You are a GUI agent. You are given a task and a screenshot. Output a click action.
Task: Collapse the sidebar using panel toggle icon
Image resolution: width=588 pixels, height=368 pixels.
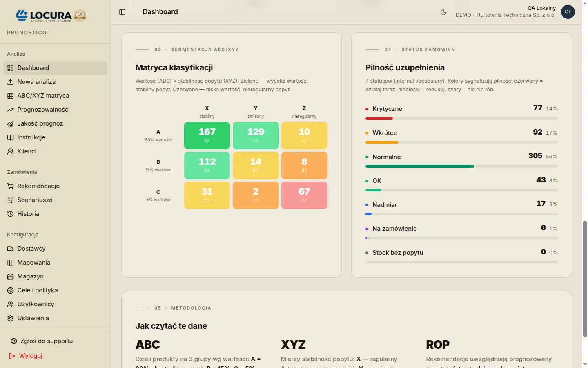pyautogui.click(x=122, y=12)
